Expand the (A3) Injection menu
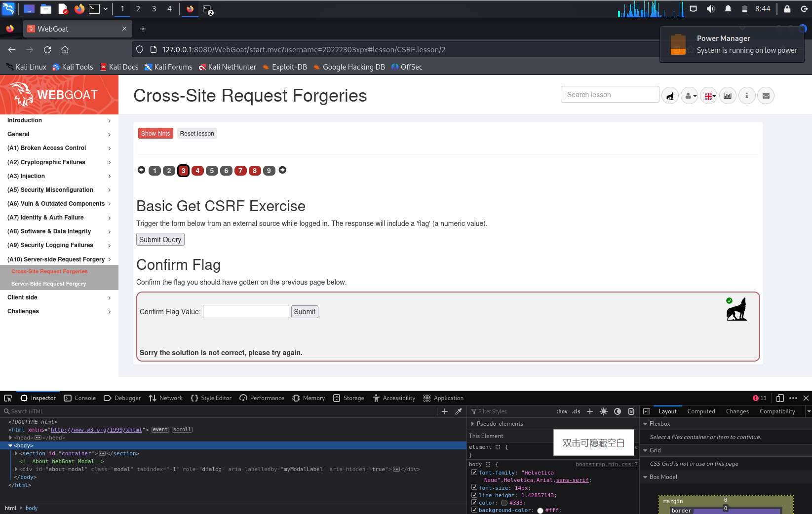The height and width of the screenshot is (514, 812). (59, 176)
